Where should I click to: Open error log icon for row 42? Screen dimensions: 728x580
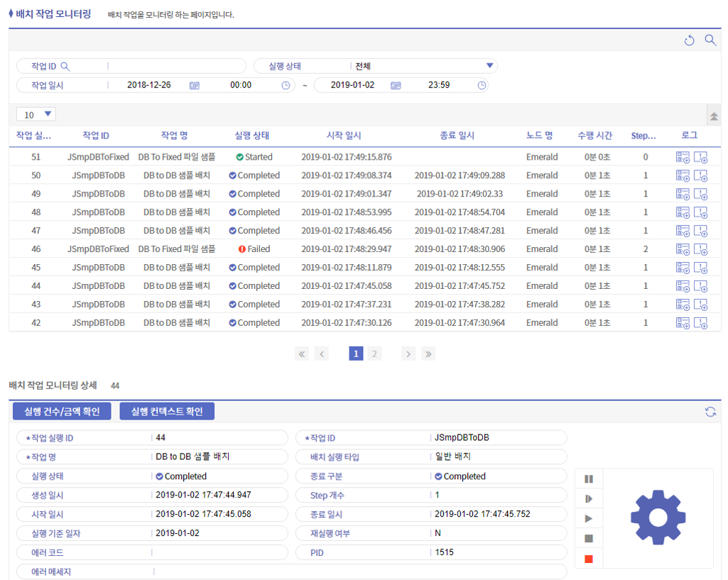click(700, 323)
